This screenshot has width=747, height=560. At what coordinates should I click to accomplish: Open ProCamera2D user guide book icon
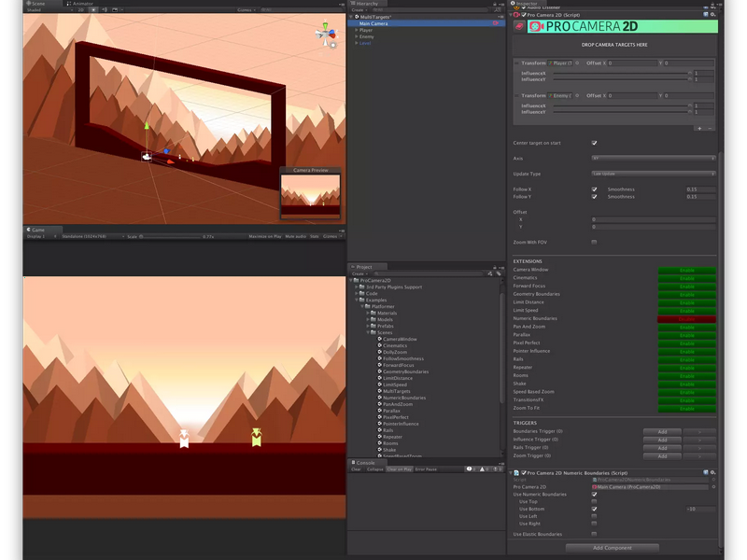point(519,27)
